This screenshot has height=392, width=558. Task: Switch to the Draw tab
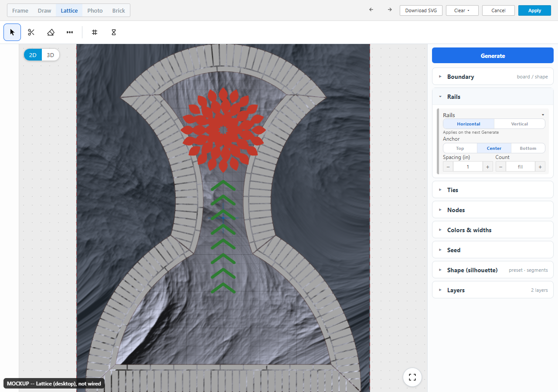click(44, 10)
